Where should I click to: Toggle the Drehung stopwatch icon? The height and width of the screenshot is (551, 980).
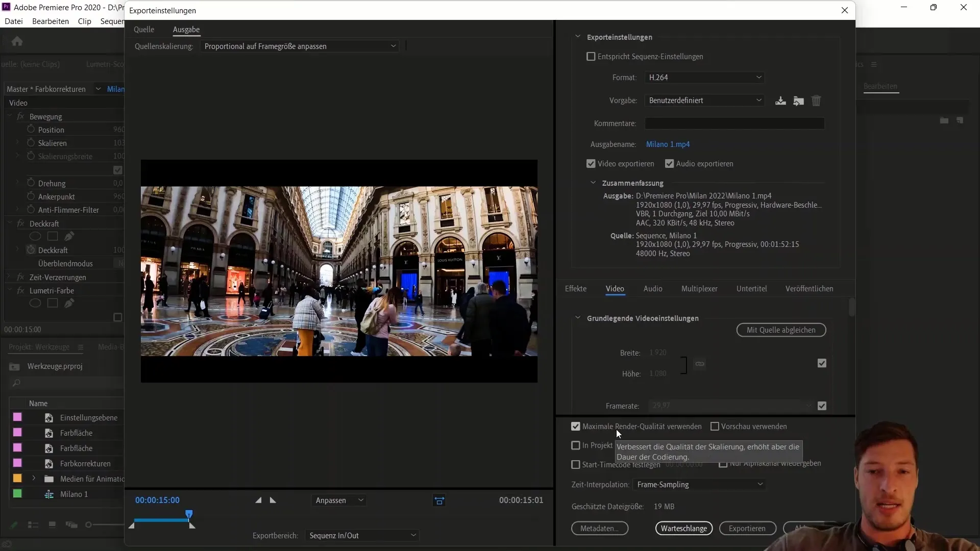(31, 183)
